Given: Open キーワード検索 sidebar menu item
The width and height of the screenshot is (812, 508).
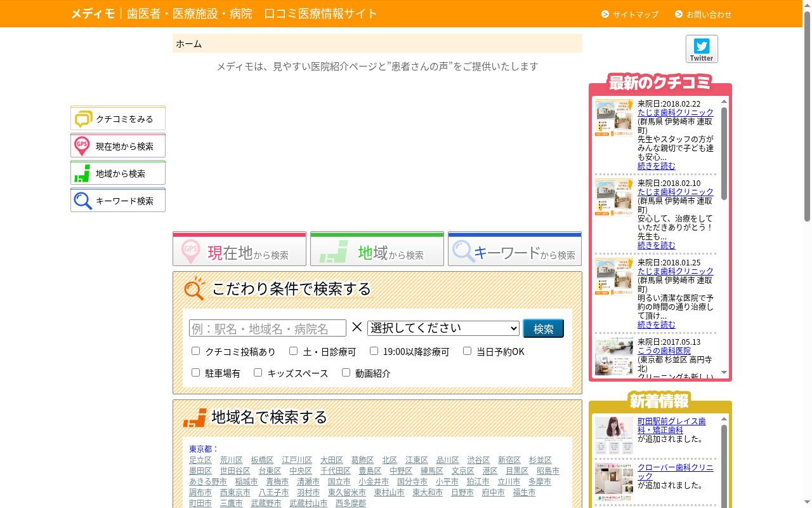Looking at the screenshot, I should pyautogui.click(x=118, y=200).
